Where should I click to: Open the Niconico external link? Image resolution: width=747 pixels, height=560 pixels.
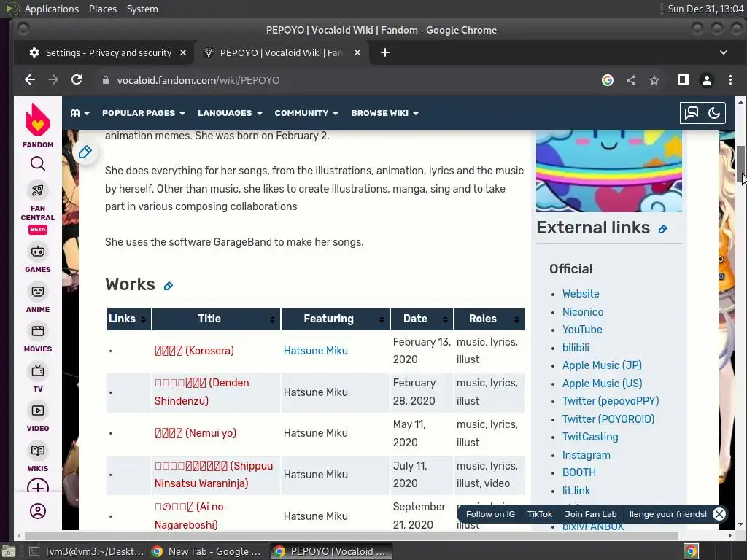[x=583, y=312]
